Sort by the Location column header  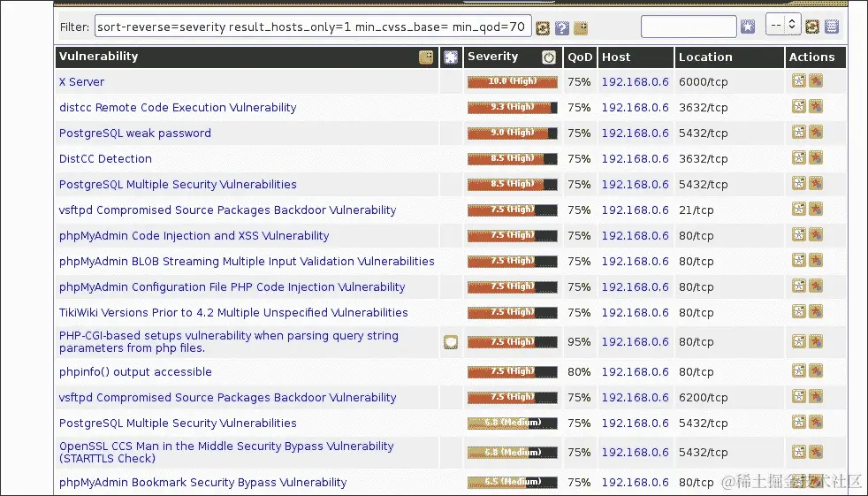tap(705, 57)
